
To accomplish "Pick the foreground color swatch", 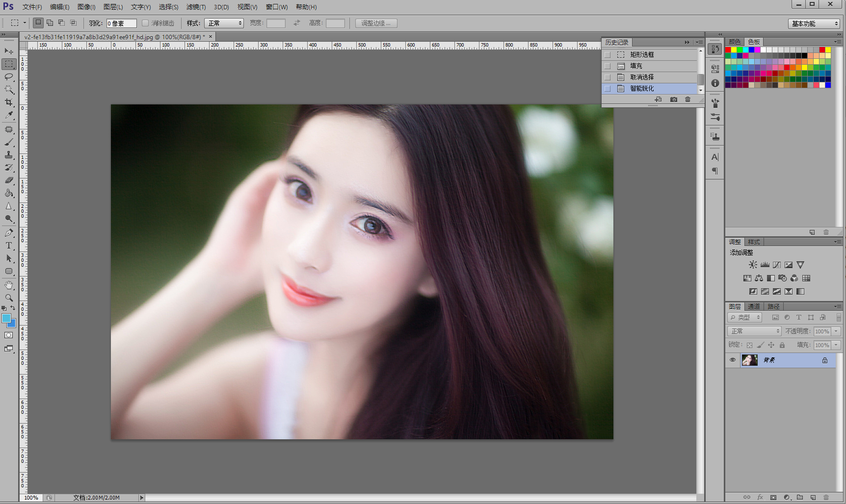I will tap(6, 318).
